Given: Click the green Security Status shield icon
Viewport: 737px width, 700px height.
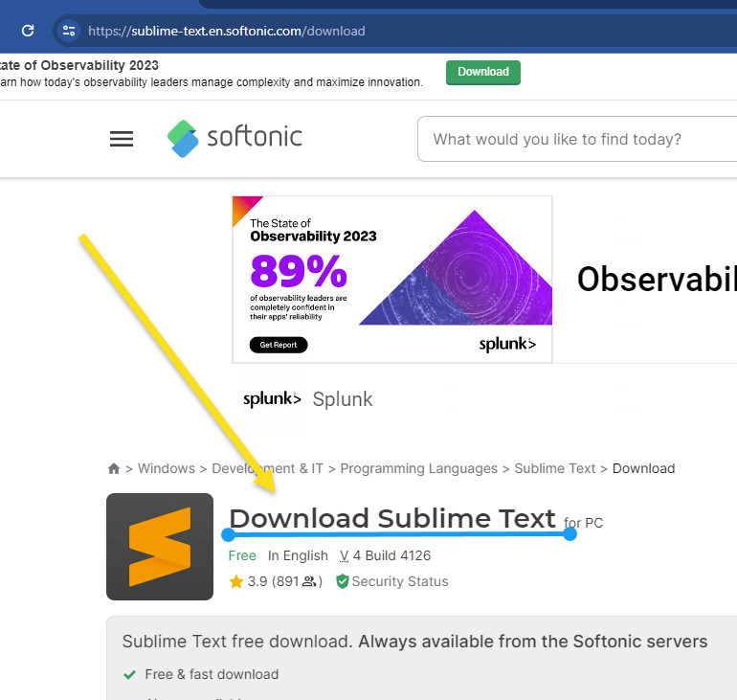Looking at the screenshot, I should pyautogui.click(x=343, y=581).
